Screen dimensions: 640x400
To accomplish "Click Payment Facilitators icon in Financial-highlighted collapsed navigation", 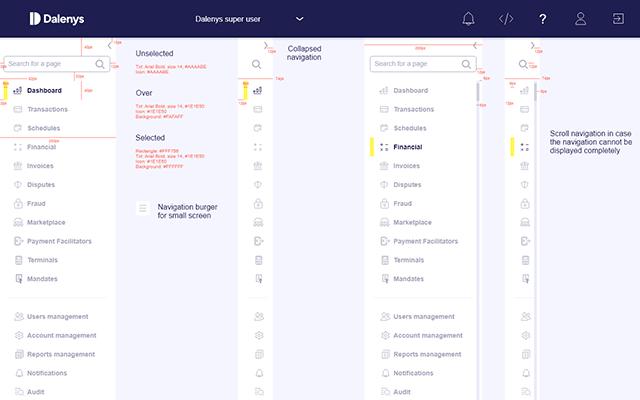I will point(525,241).
